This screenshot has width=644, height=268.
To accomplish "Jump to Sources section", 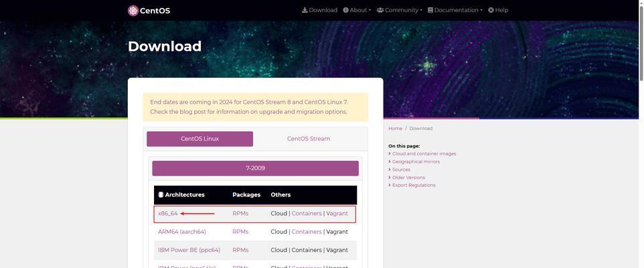I will click(x=401, y=170).
